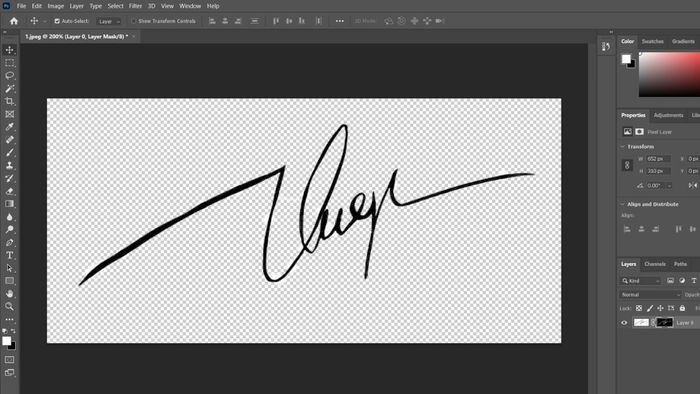Select the Blur tool
Image resolution: width=700 pixels, height=394 pixels.
click(x=9, y=217)
